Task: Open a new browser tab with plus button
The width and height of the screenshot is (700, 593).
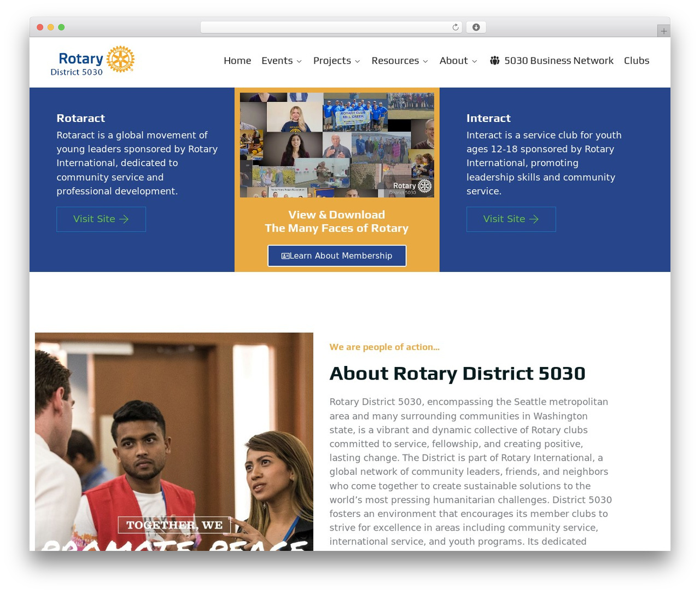Action: 664,31
